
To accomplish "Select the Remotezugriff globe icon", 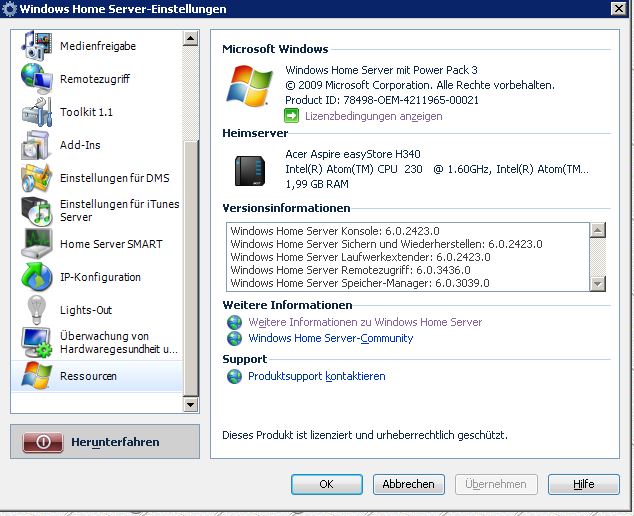I will coord(36,79).
